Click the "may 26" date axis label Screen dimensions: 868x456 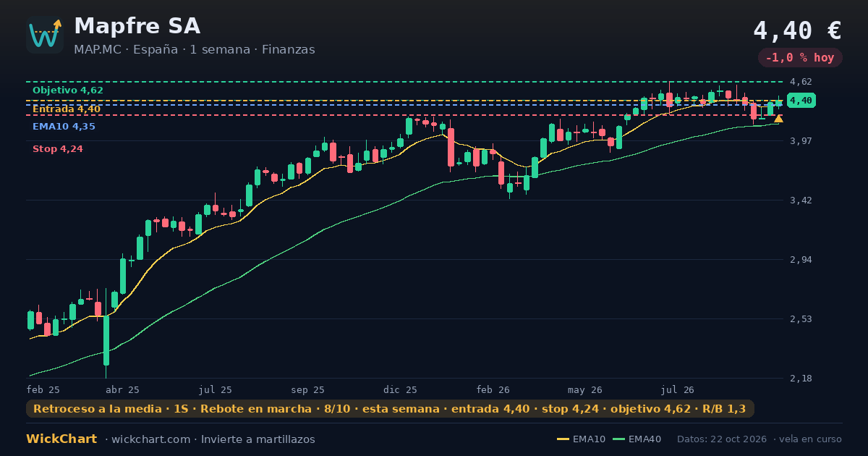point(585,389)
